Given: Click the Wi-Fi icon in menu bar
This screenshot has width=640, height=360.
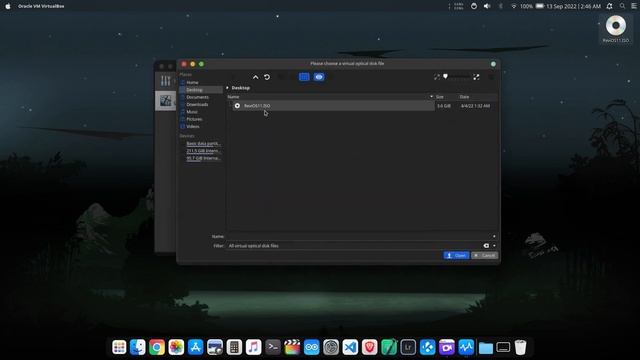Looking at the screenshot, I should (x=513, y=6).
